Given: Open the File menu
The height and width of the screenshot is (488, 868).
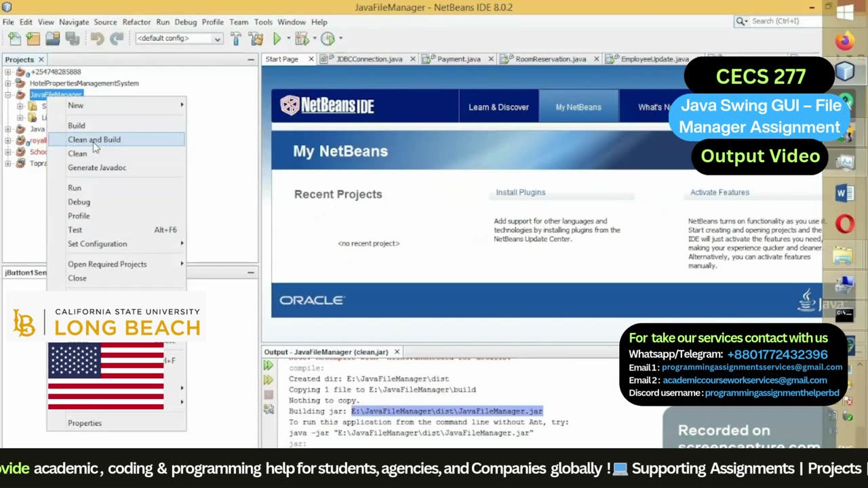Looking at the screenshot, I should pyautogui.click(x=8, y=22).
